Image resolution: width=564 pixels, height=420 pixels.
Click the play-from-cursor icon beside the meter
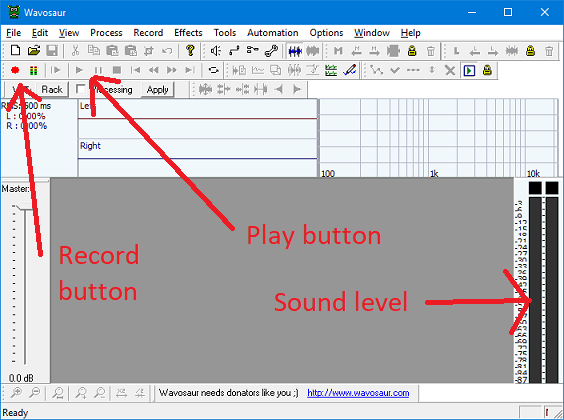pyautogui.click(x=56, y=70)
